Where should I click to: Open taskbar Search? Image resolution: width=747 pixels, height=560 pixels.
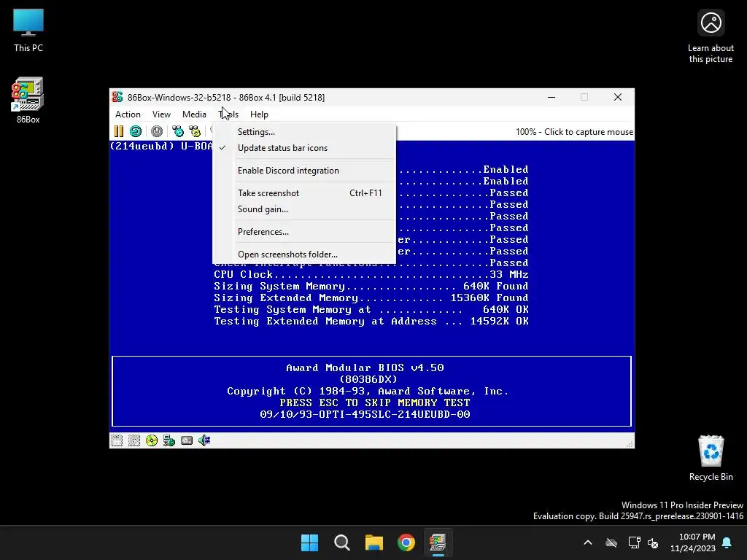[342, 542]
